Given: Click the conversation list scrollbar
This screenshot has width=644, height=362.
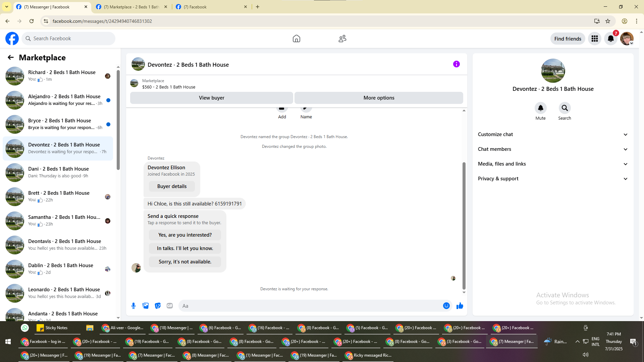Looking at the screenshot, I should pyautogui.click(x=118, y=120).
